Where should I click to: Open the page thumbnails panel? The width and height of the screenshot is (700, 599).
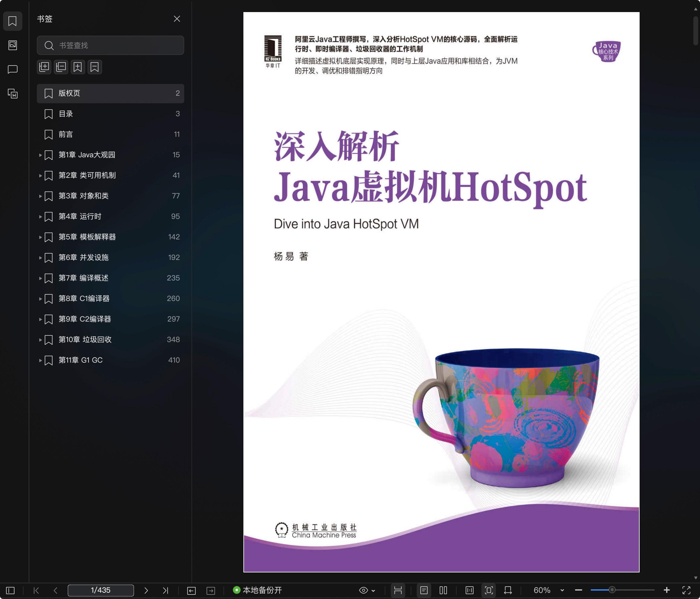click(12, 45)
